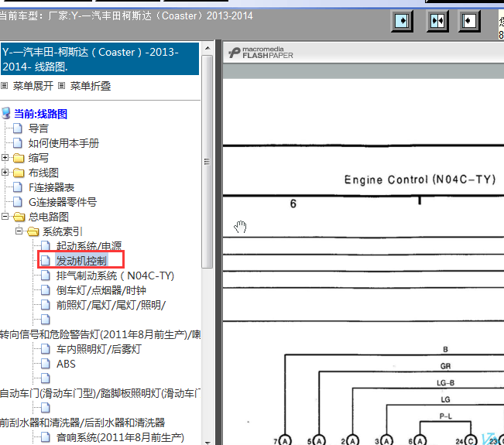Image resolution: width=504 pixels, height=445 pixels.
Task: Click the 菜单展开 menu expand icon
Action: (x=4, y=86)
